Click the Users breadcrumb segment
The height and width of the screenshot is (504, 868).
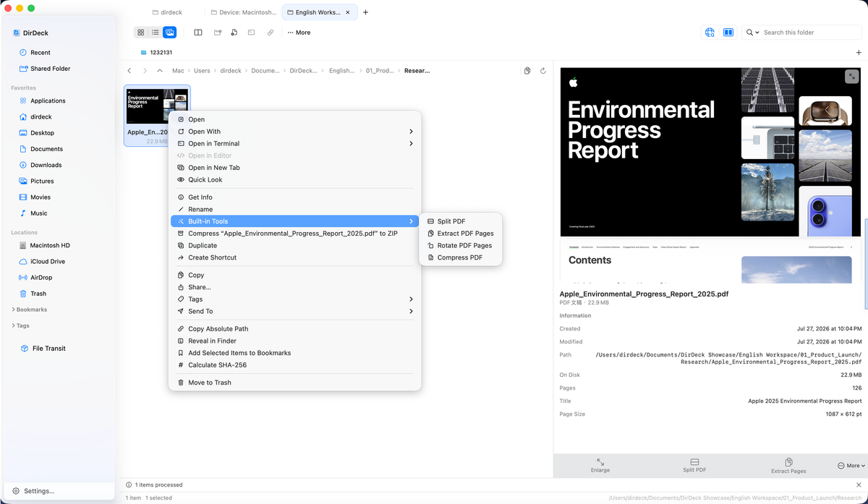point(202,71)
